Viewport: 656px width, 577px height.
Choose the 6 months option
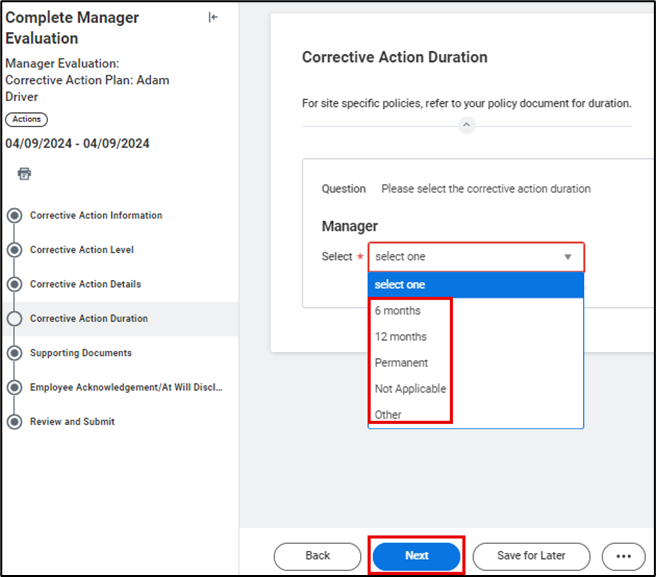[x=398, y=311]
